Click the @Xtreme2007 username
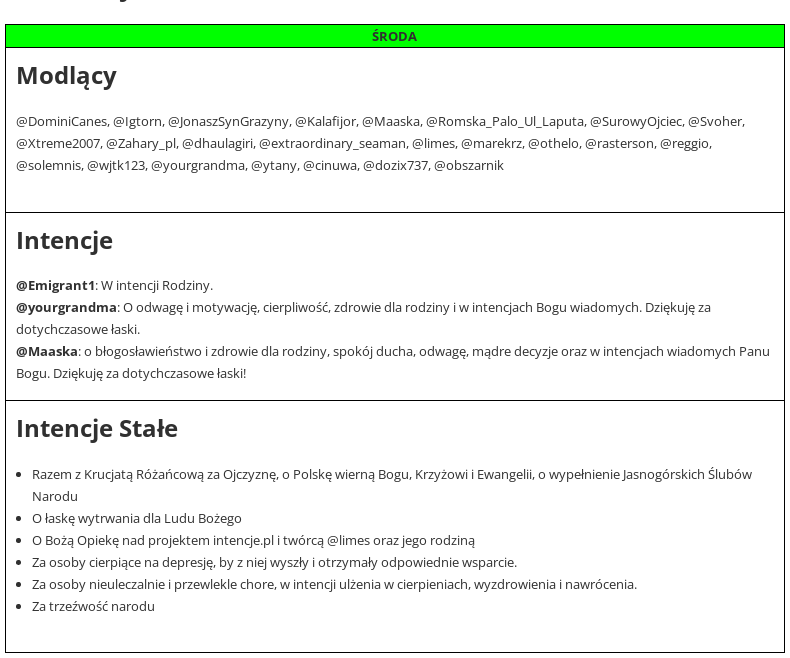This screenshot has height=658, width=790. point(58,144)
